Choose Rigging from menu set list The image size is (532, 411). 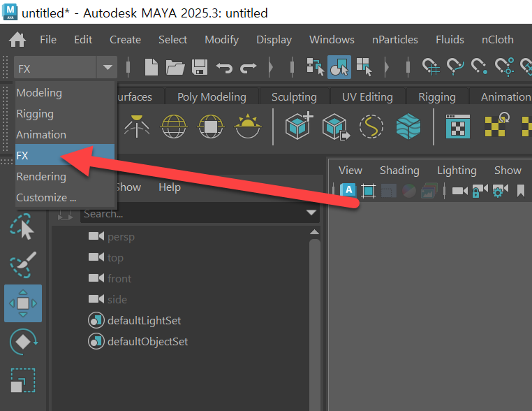click(65, 114)
